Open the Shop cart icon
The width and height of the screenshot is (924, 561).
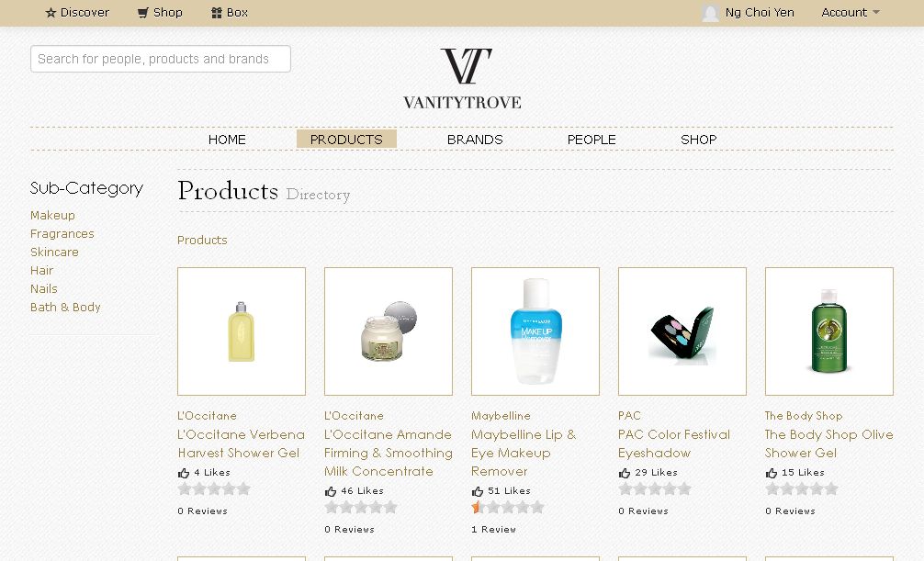pos(142,12)
